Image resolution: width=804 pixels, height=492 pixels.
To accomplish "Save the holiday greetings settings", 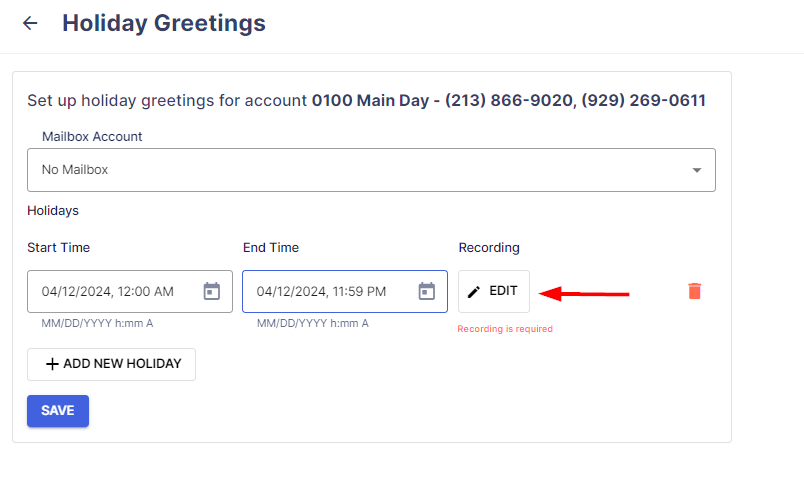I will pyautogui.click(x=58, y=411).
